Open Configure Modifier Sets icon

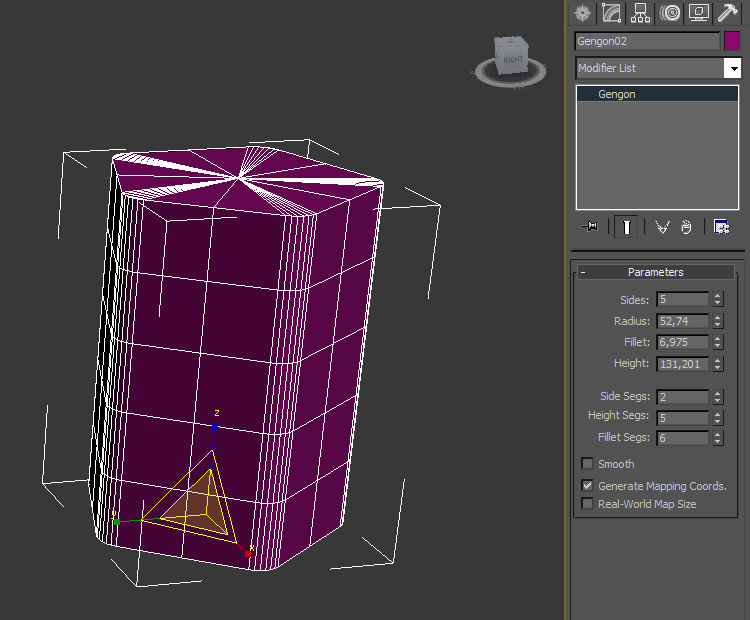(721, 227)
